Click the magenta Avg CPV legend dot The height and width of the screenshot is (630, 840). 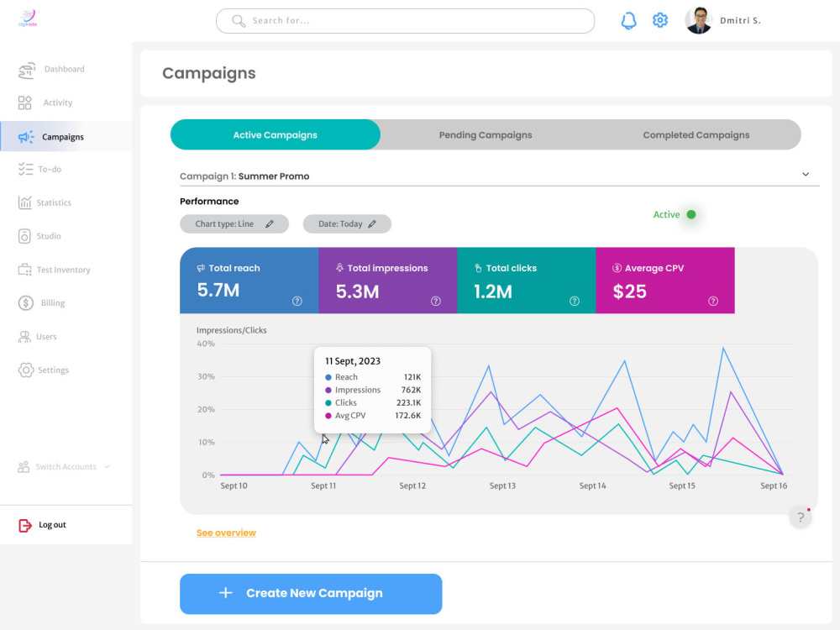[328, 416]
